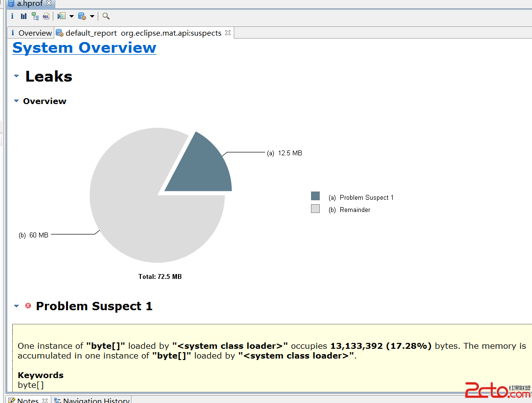Open the overview info toolbar icon
Screen dimensions: 532x403
tap(13, 16)
